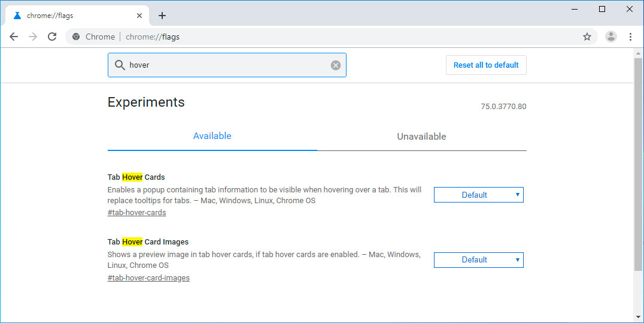The width and height of the screenshot is (644, 323).
Task: Open a new tab with the plus button
Action: pyautogui.click(x=162, y=16)
